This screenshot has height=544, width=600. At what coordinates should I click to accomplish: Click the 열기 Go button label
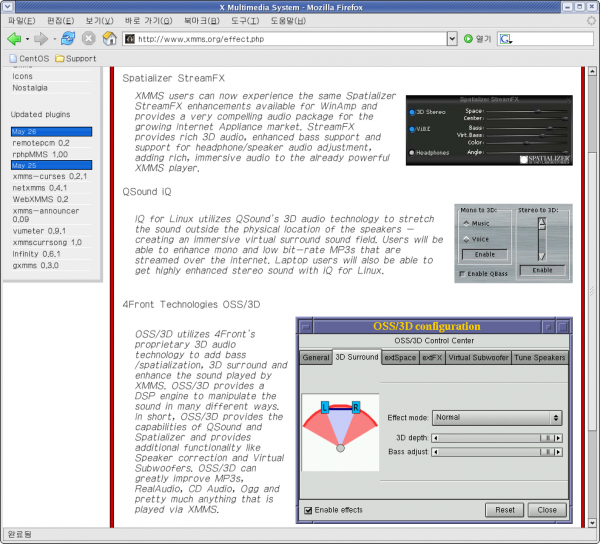[483, 39]
